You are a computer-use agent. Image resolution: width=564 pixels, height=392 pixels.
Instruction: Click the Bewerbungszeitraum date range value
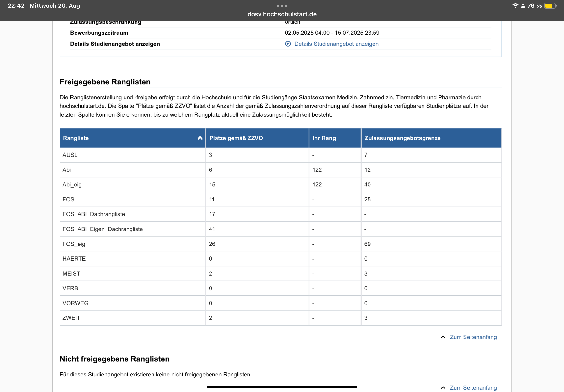pyautogui.click(x=332, y=33)
